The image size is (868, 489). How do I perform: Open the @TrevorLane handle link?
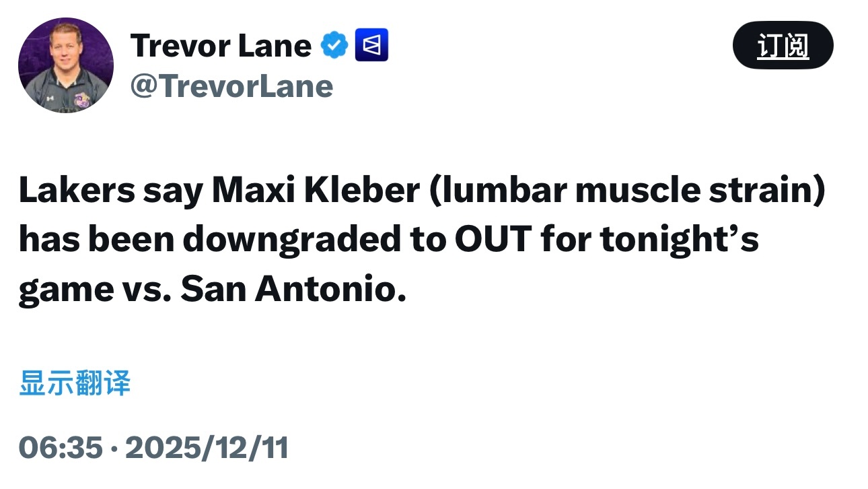pos(231,86)
